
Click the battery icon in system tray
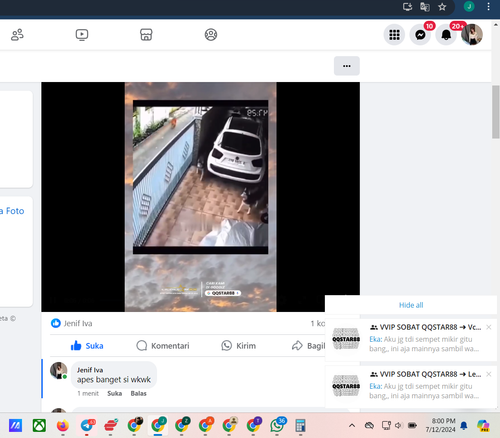[x=412, y=425]
